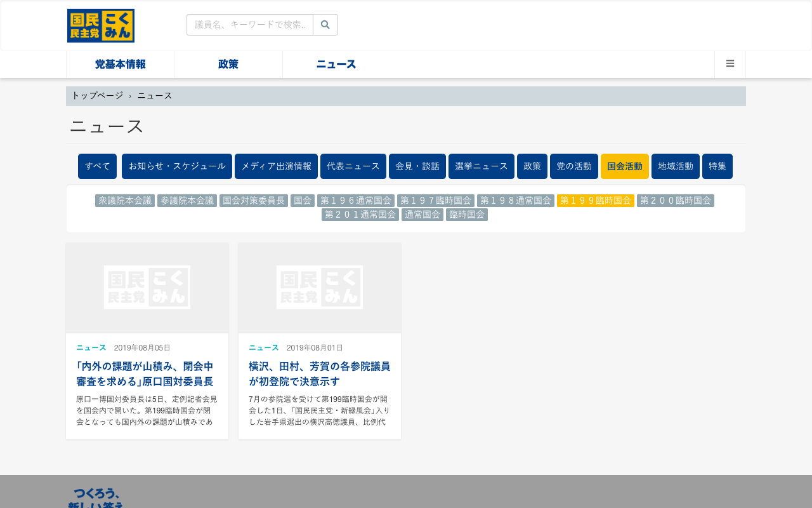
Task: Open thumbnail of 2019年08月01日 article
Action: coord(320,288)
